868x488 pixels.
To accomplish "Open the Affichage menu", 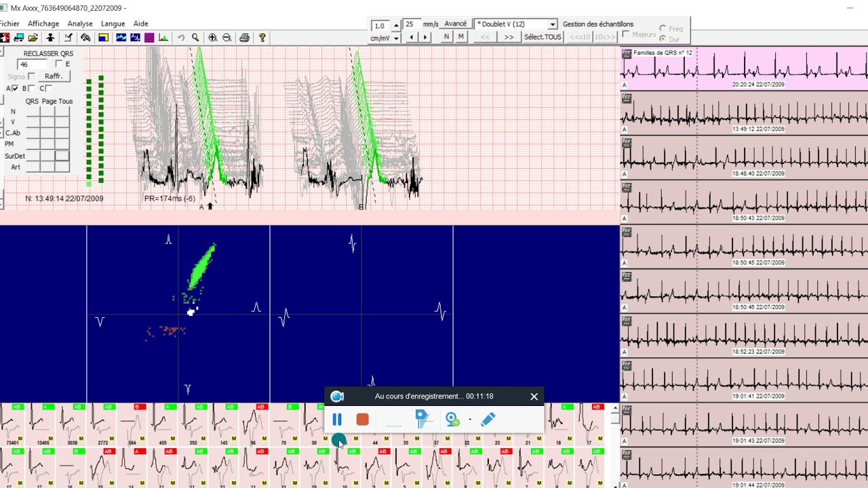I will (43, 24).
